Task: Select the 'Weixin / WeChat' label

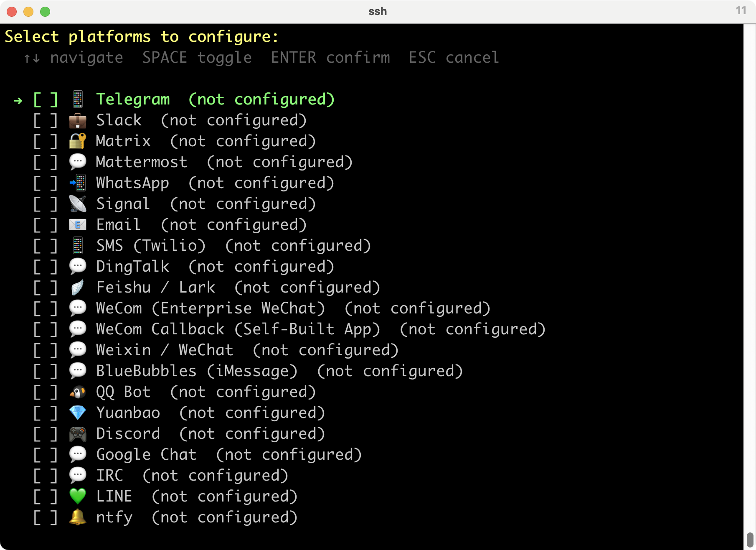Action: 165,350
